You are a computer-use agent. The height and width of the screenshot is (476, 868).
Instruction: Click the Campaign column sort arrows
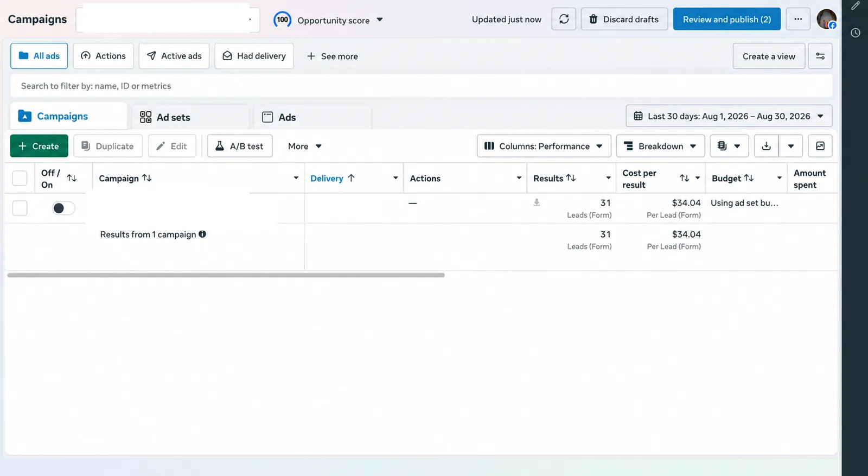coord(146,178)
